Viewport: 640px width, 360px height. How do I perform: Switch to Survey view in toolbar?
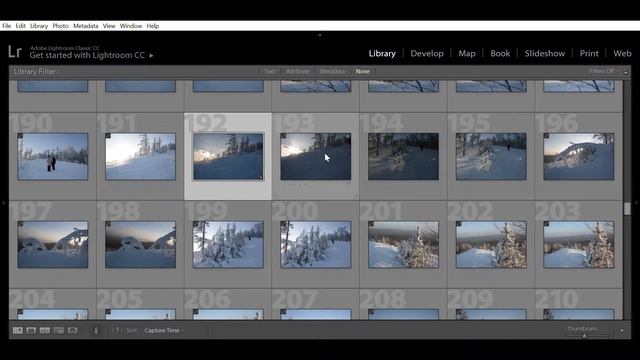click(59, 331)
